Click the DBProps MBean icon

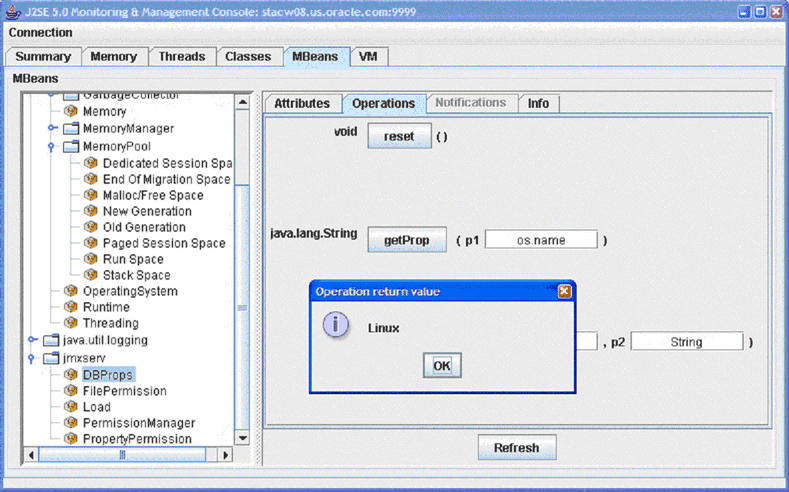[71, 375]
